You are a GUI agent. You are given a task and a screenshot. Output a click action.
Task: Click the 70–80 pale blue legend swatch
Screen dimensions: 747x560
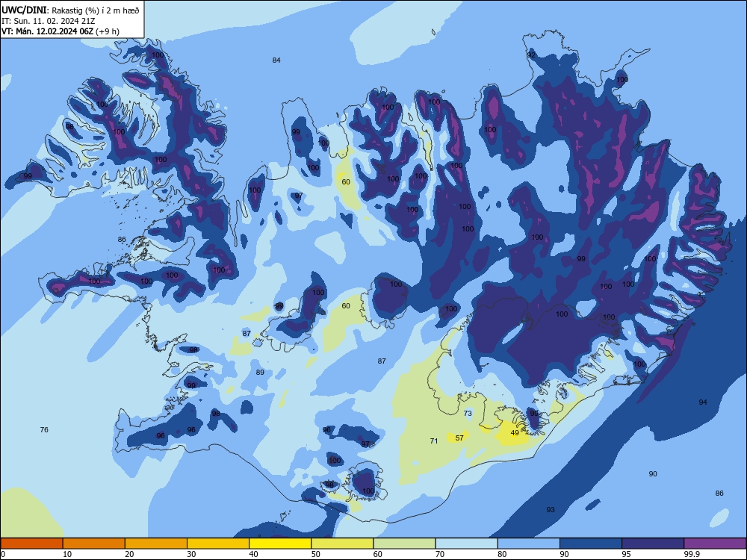click(466, 544)
